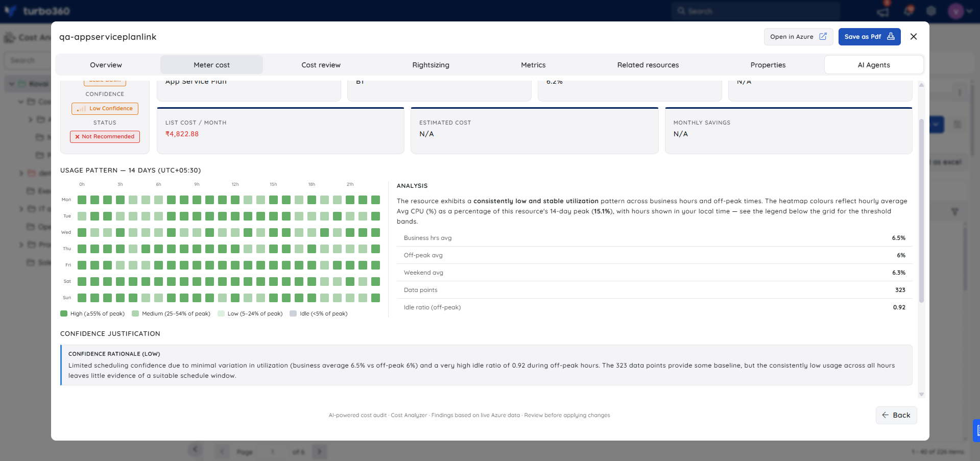Select the Rightsizing tab
Screen dimensions: 980x461
point(431,65)
